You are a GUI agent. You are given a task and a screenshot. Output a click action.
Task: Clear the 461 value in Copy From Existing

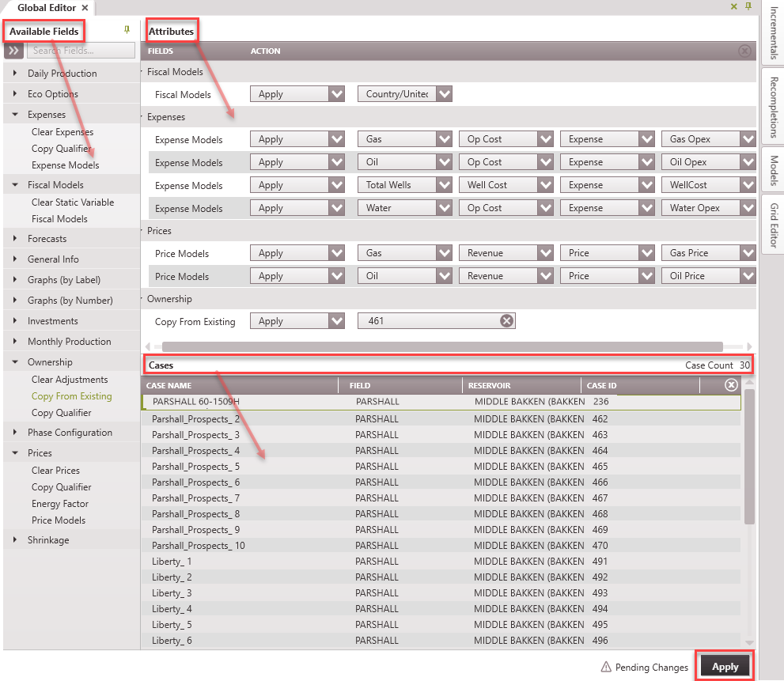click(x=506, y=321)
